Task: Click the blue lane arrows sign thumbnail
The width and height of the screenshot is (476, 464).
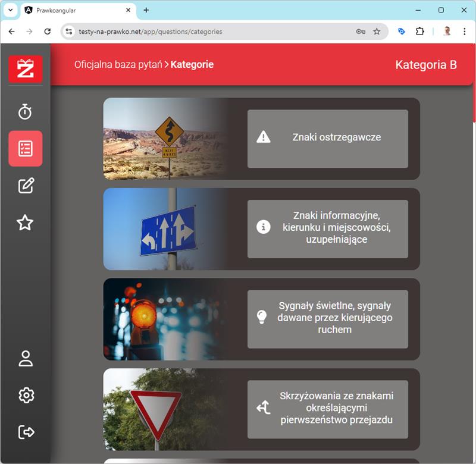Action: coord(167,230)
